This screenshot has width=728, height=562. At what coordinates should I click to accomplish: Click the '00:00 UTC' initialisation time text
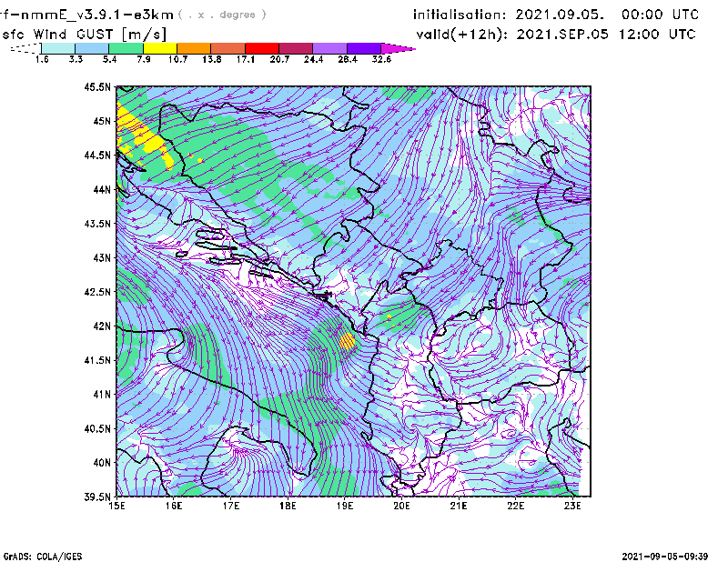coord(661,15)
